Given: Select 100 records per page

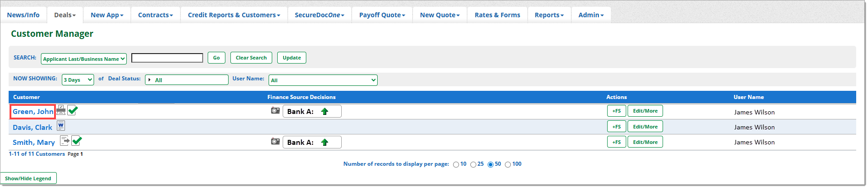Looking at the screenshot, I should (508, 165).
